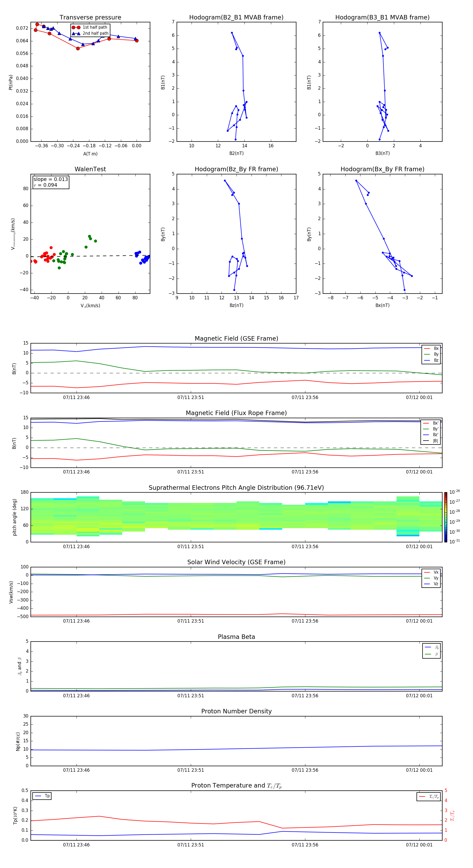The width and height of the screenshot is (473, 868).
Task: Click '07/11 23:56' tick under pitch angle plot
Action: (305, 547)
